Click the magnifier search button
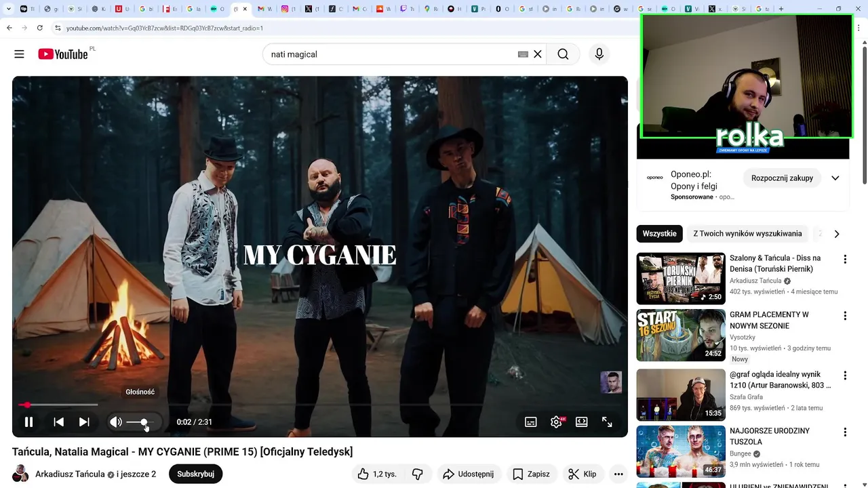Image resolution: width=868 pixels, height=488 pixels. click(x=563, y=54)
